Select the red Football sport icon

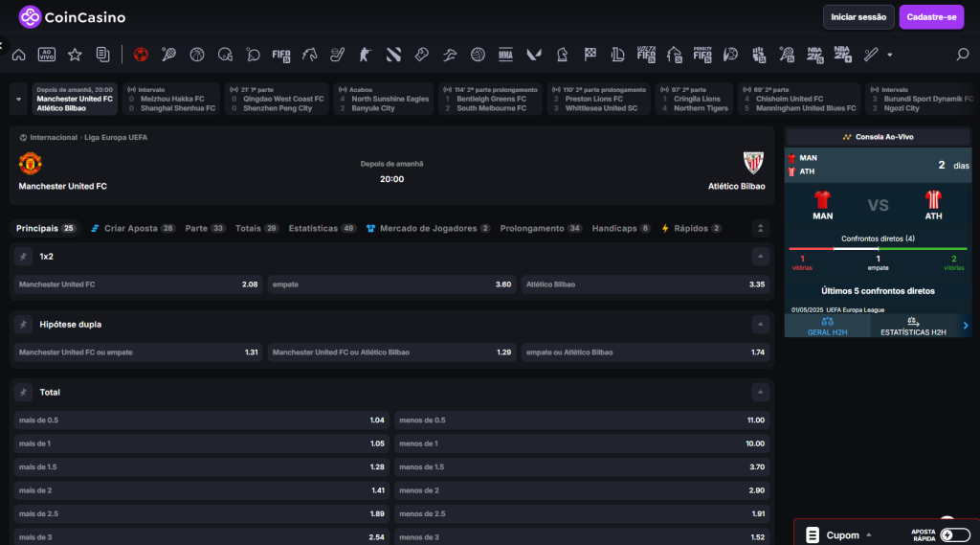pyautogui.click(x=141, y=55)
